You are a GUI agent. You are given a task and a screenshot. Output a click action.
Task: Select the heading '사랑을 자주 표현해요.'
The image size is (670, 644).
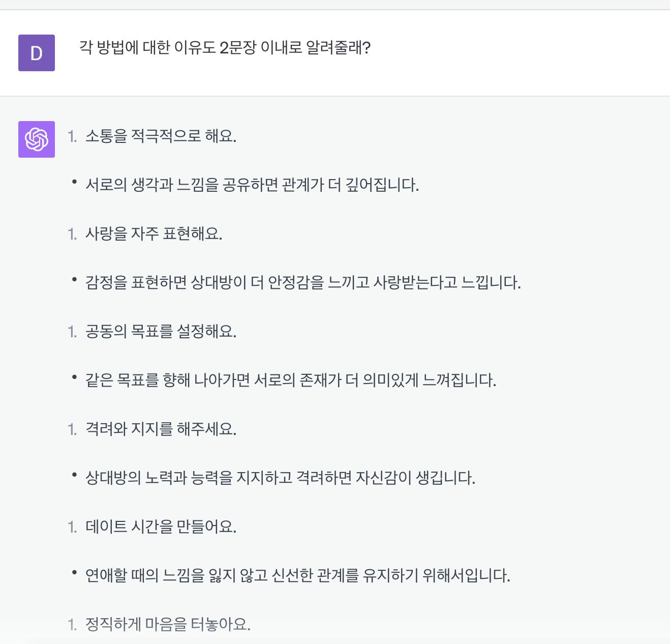point(154,234)
